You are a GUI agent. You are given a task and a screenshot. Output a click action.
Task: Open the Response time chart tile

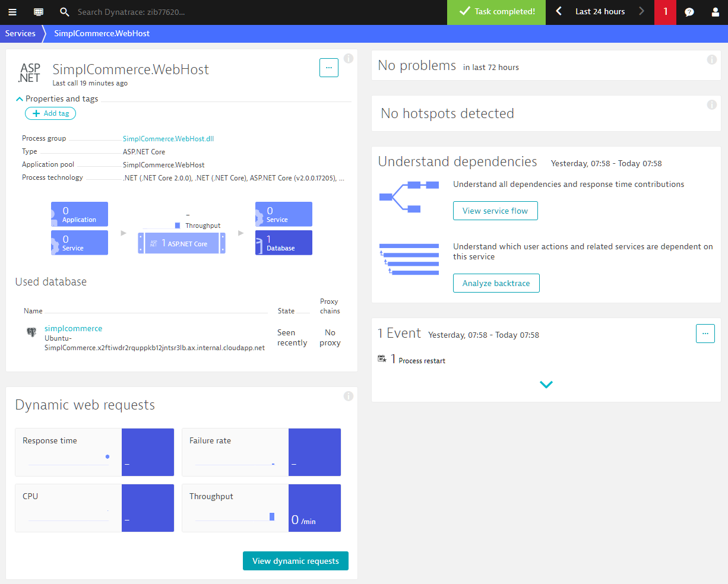pos(94,452)
